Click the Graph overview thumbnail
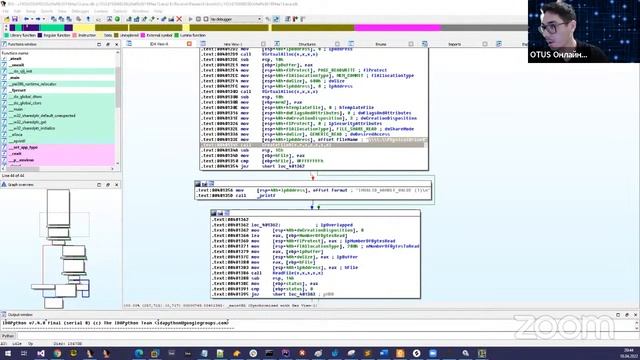The height and width of the screenshot is (360, 640). [61, 248]
